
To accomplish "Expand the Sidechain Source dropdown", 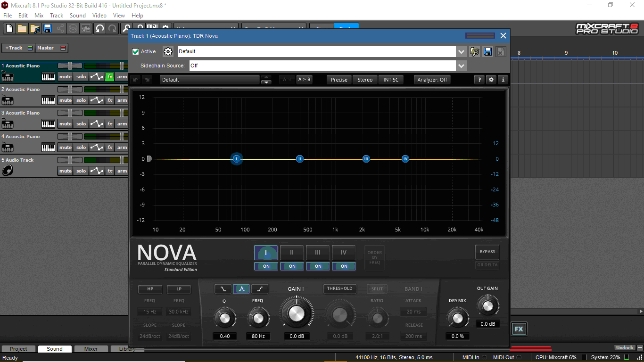I will (x=462, y=66).
